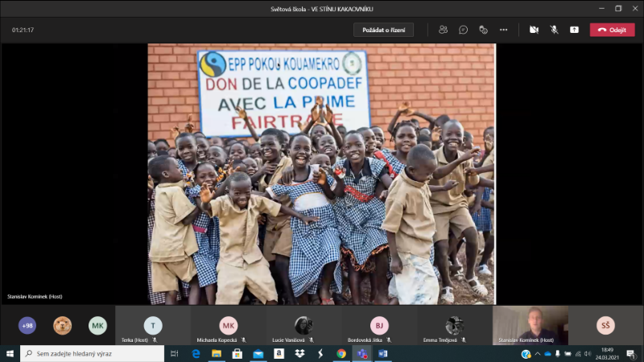Open Dropbox from the taskbar
The image size is (644, 362).
click(x=299, y=354)
